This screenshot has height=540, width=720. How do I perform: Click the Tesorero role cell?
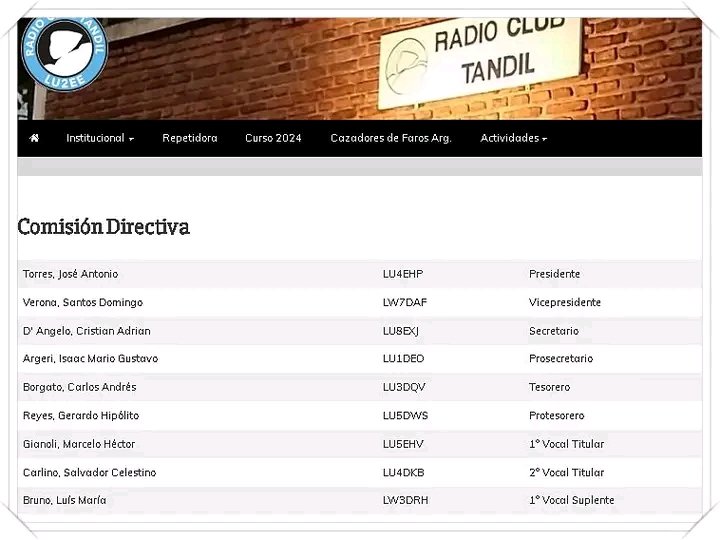coord(550,387)
